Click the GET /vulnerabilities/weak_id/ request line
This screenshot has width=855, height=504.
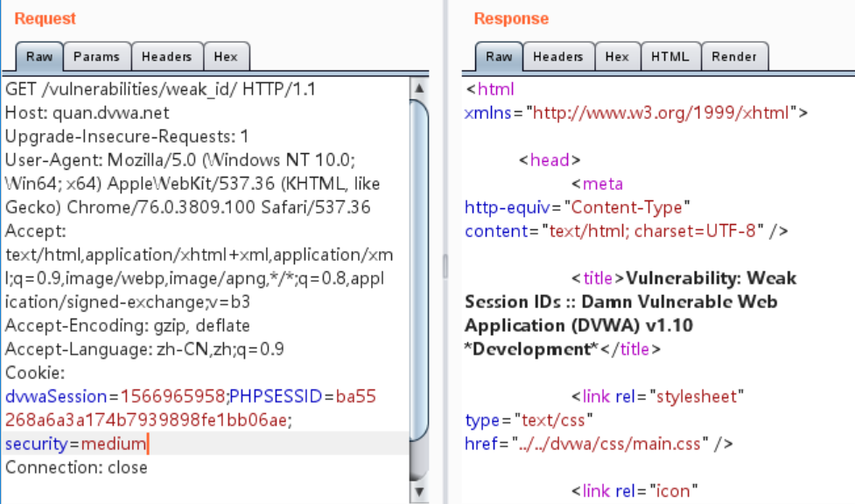160,89
